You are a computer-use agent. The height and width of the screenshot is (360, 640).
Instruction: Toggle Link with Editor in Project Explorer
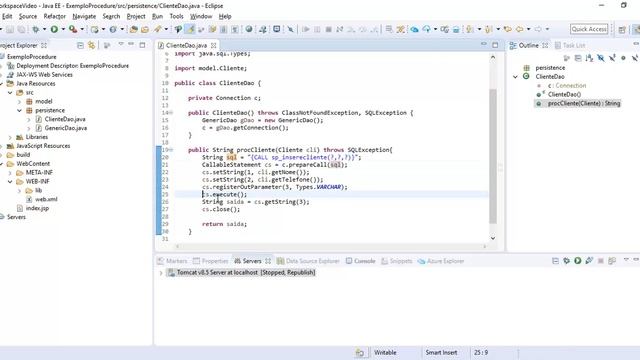click(x=92, y=45)
